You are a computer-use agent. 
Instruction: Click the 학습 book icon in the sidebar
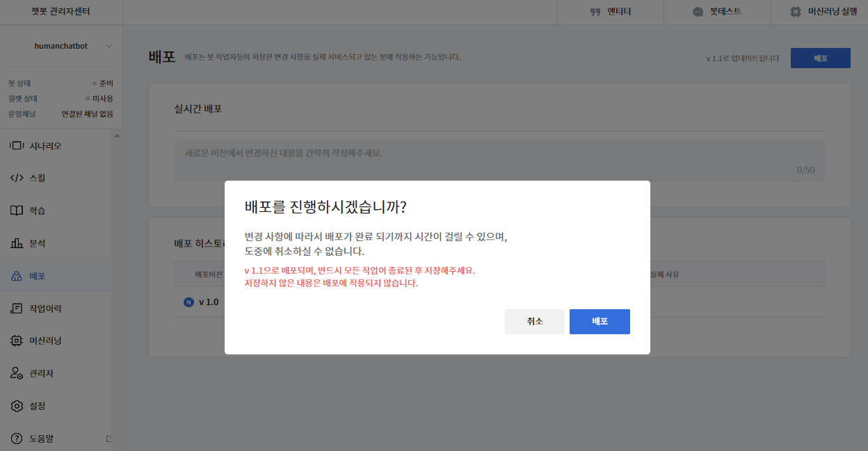(17, 211)
